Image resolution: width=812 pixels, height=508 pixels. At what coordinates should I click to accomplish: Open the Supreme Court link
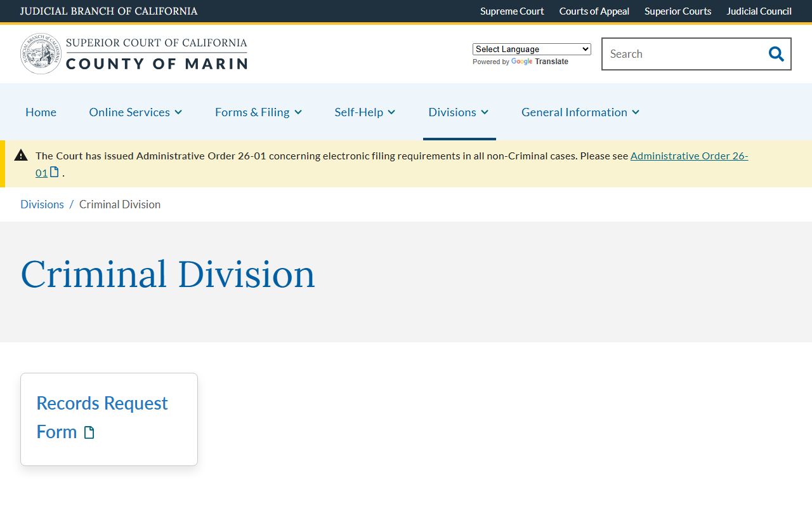click(512, 11)
